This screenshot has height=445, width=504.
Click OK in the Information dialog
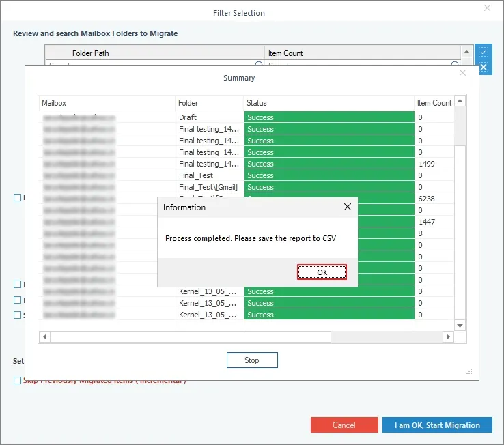point(322,272)
